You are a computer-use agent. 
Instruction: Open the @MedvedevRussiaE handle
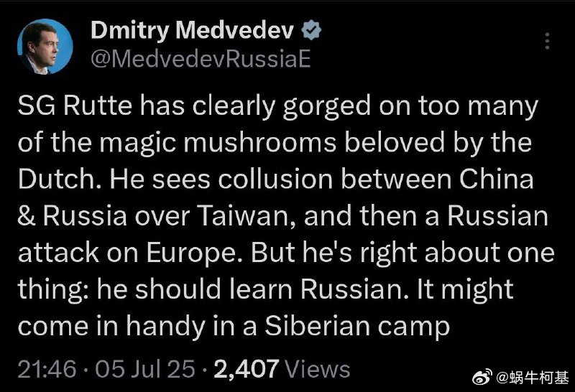[201, 59]
